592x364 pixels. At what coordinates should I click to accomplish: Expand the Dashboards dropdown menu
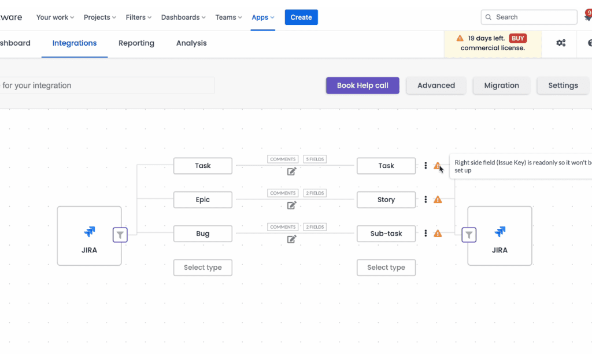coord(183,17)
